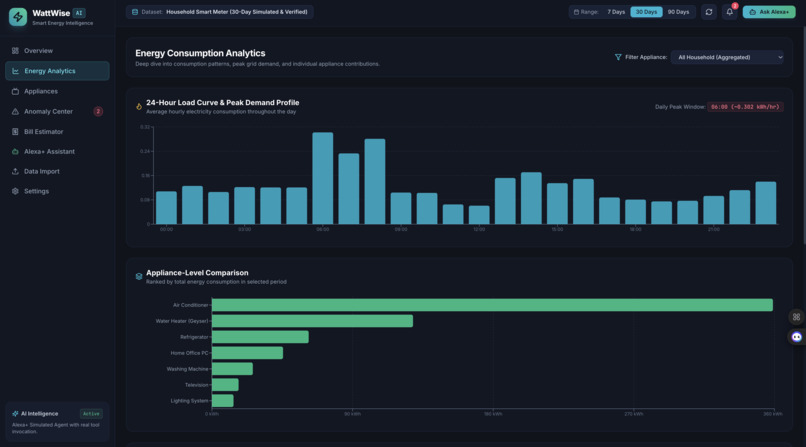Screen dimensions: 806x447
Task: Click the Ask Alexa+ button
Action: pos(768,12)
